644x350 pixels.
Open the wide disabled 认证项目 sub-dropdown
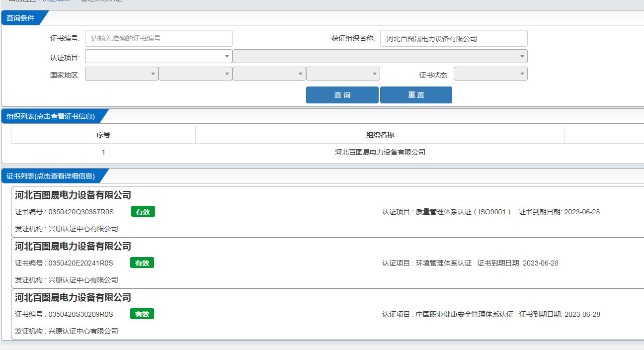pos(380,56)
